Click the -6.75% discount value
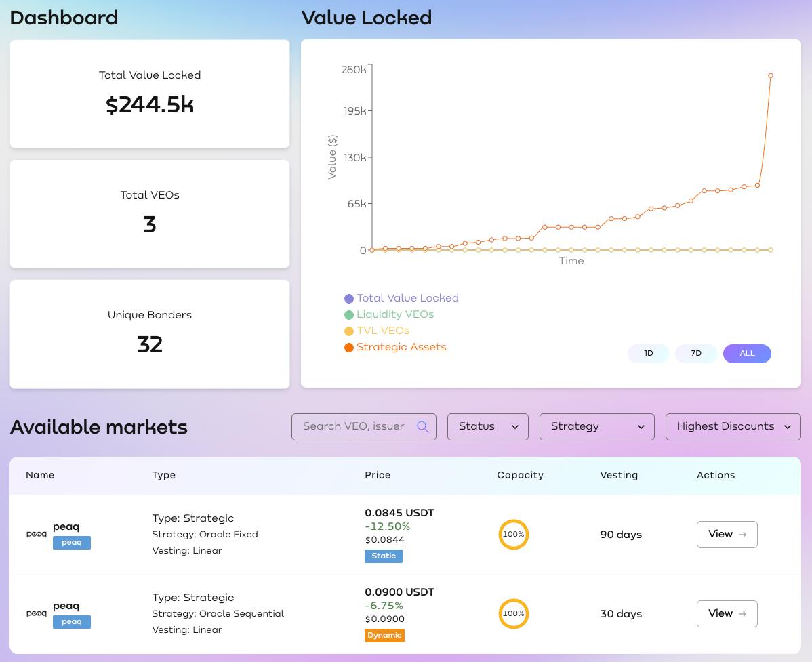Viewport: 812px width, 662px height. point(384,606)
